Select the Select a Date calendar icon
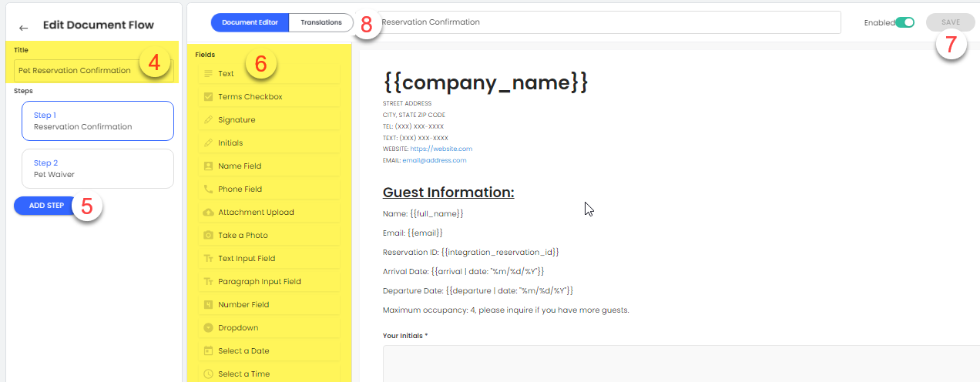The width and height of the screenshot is (980, 382). coord(208,351)
